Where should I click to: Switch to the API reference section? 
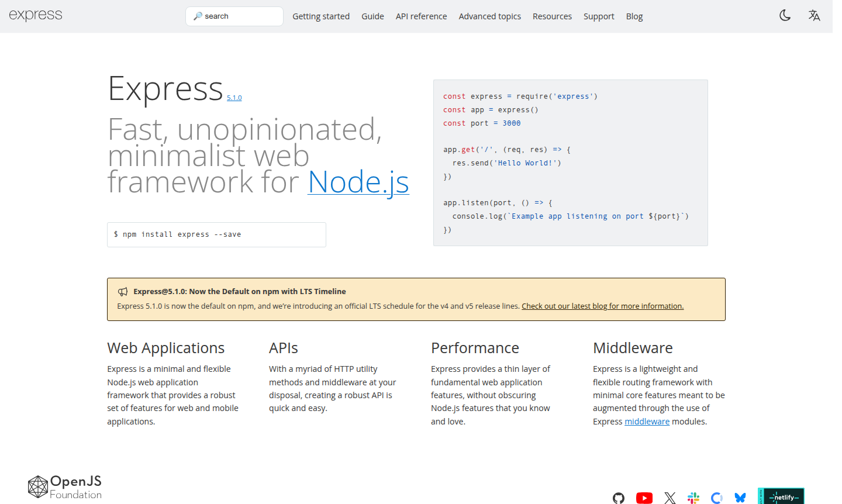pyautogui.click(x=421, y=16)
